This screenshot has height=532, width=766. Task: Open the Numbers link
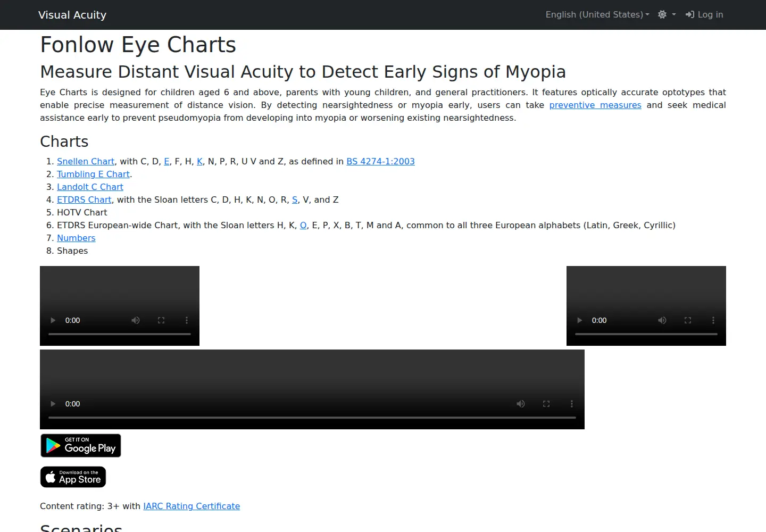pos(76,238)
